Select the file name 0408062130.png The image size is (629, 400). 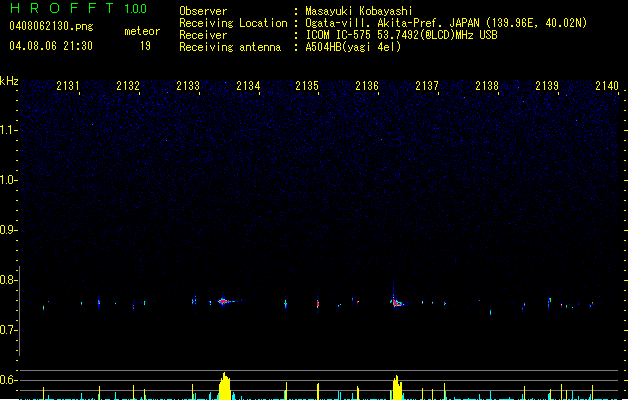[51, 27]
